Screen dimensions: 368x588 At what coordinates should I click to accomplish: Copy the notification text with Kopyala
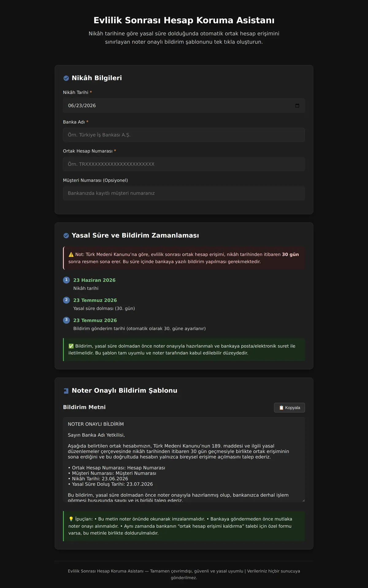point(289,408)
